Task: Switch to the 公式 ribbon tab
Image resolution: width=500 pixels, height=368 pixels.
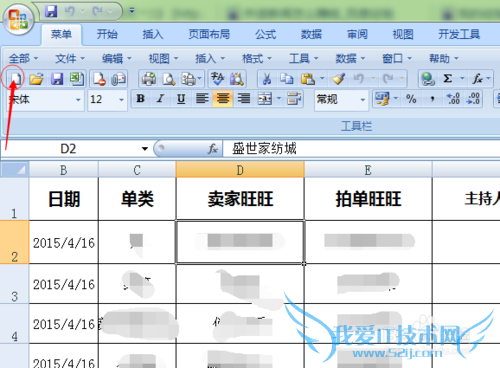Action: 266,34
